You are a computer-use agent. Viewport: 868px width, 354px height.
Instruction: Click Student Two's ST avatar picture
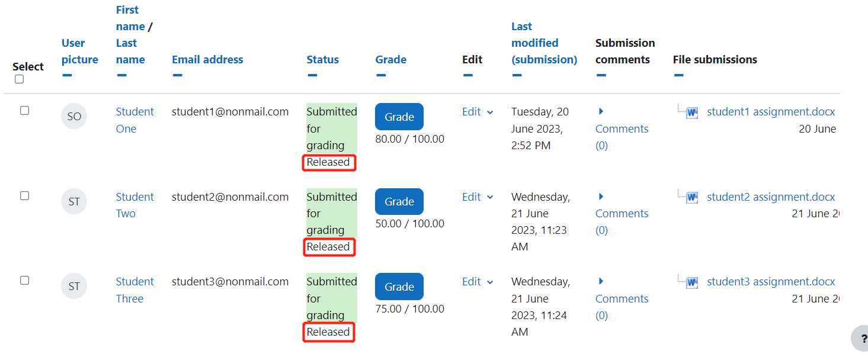coord(74,202)
